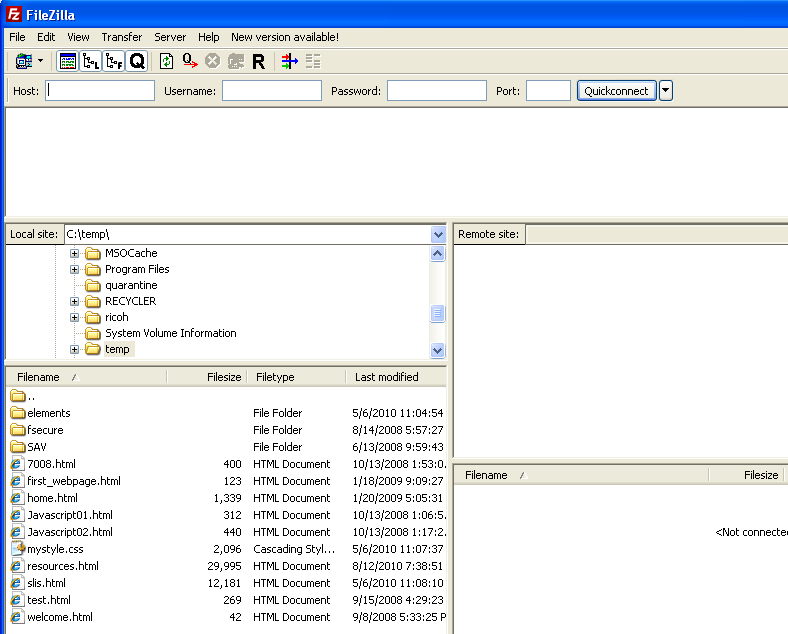Image resolution: width=788 pixels, height=634 pixels.
Task: Toggle the local directory tree view
Action: 91,61
